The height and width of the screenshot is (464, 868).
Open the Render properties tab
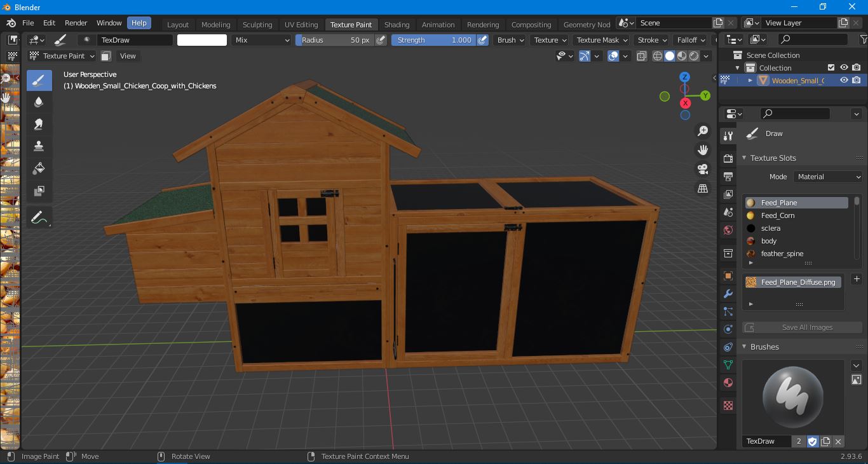[x=728, y=158]
